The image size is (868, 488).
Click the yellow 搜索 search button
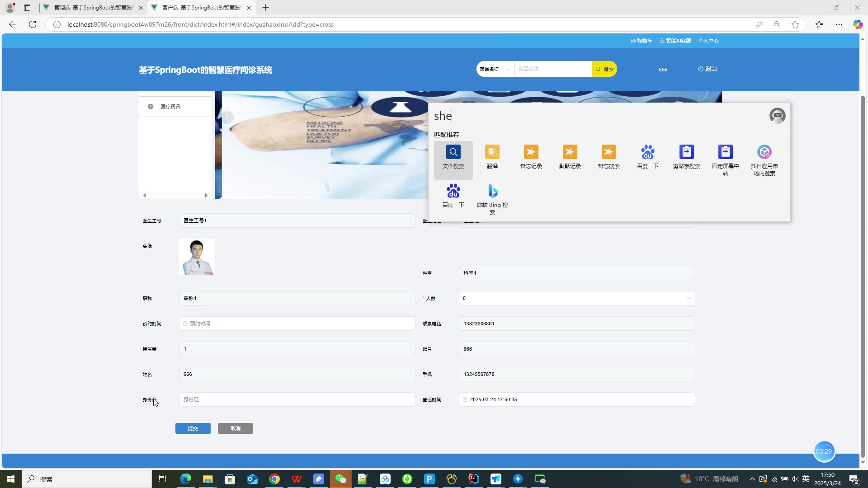(x=604, y=69)
